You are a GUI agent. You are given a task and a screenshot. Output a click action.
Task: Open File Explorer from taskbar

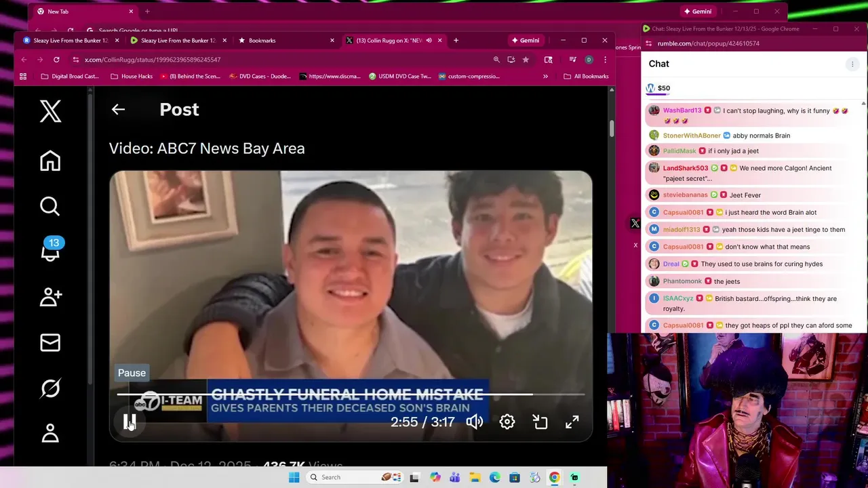(x=475, y=477)
